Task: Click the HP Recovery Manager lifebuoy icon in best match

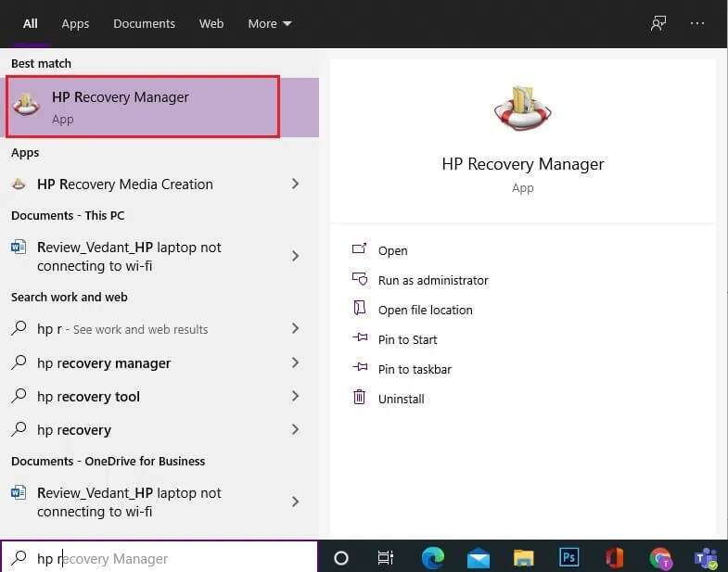Action: 26,104
